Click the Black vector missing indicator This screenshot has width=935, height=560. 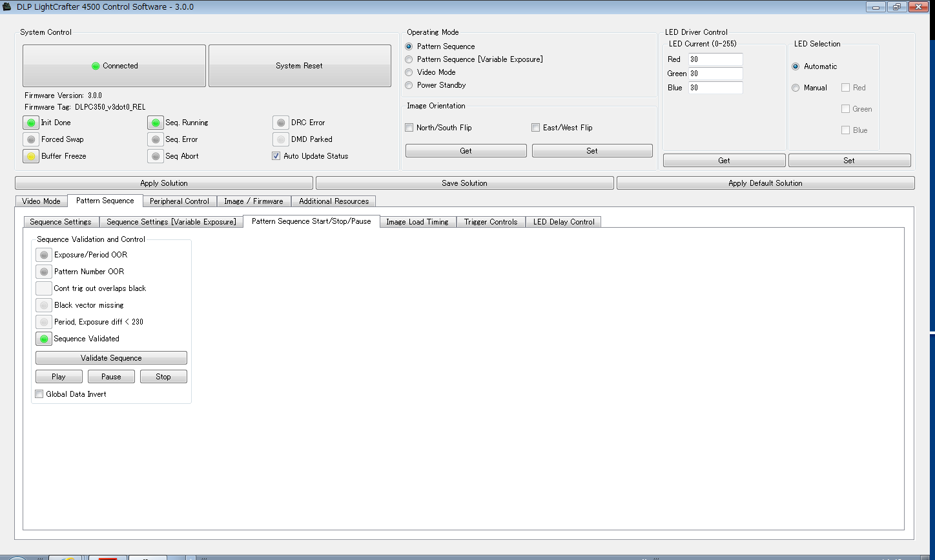click(44, 305)
